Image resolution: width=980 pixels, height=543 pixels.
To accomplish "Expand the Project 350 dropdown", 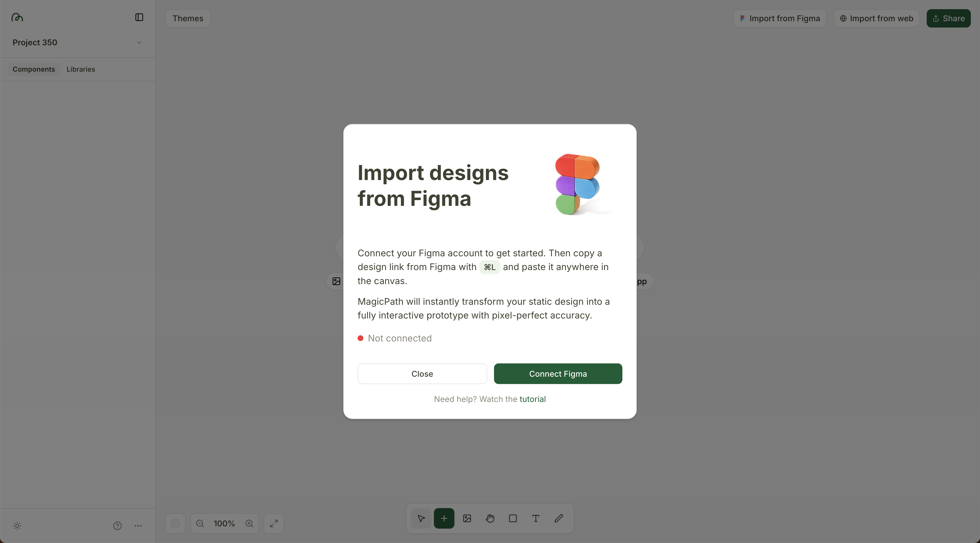I will tap(139, 42).
